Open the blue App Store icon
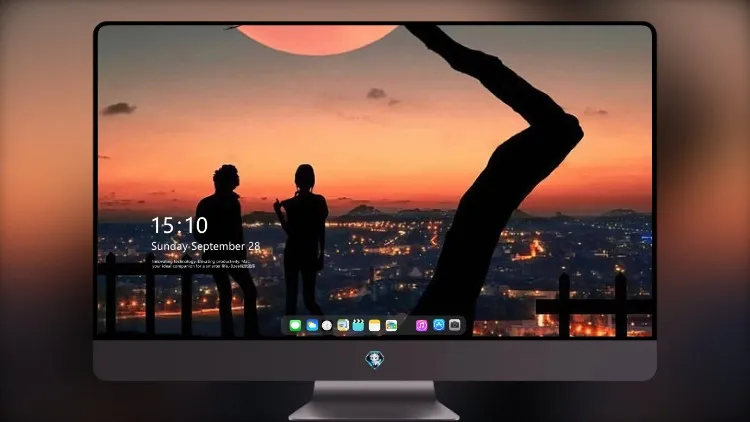Screen dimensions: 750x422 coord(439,325)
